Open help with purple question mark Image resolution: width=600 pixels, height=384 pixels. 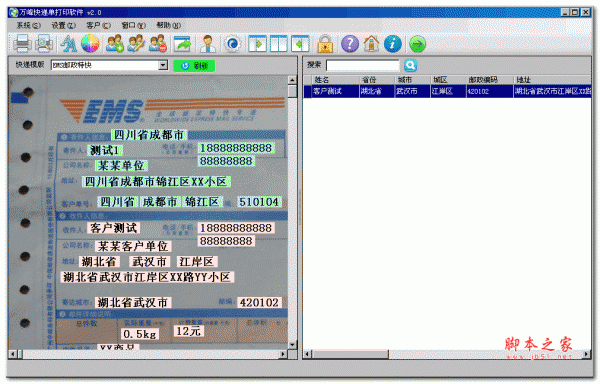(x=350, y=44)
